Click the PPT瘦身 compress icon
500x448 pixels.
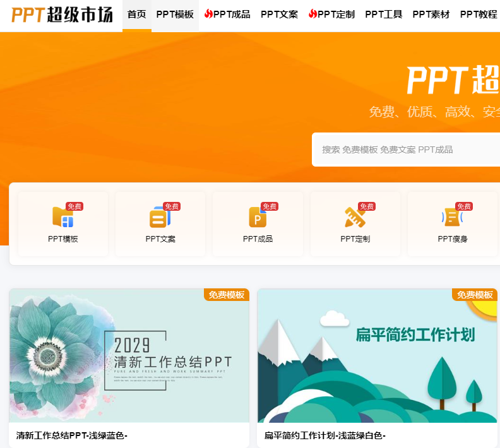pyautogui.click(x=453, y=217)
